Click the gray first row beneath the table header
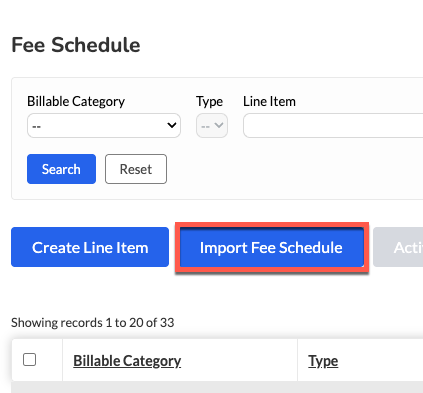 pyautogui.click(x=217, y=387)
